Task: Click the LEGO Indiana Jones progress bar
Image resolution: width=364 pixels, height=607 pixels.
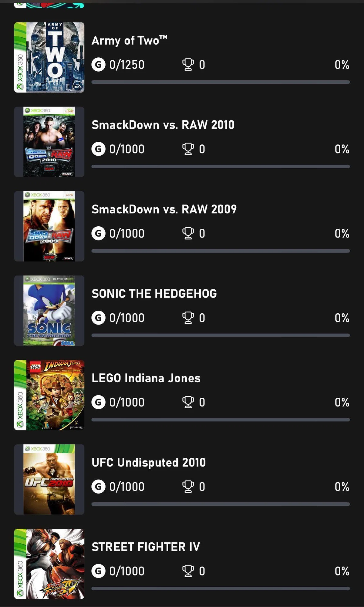Action: pos(221,420)
